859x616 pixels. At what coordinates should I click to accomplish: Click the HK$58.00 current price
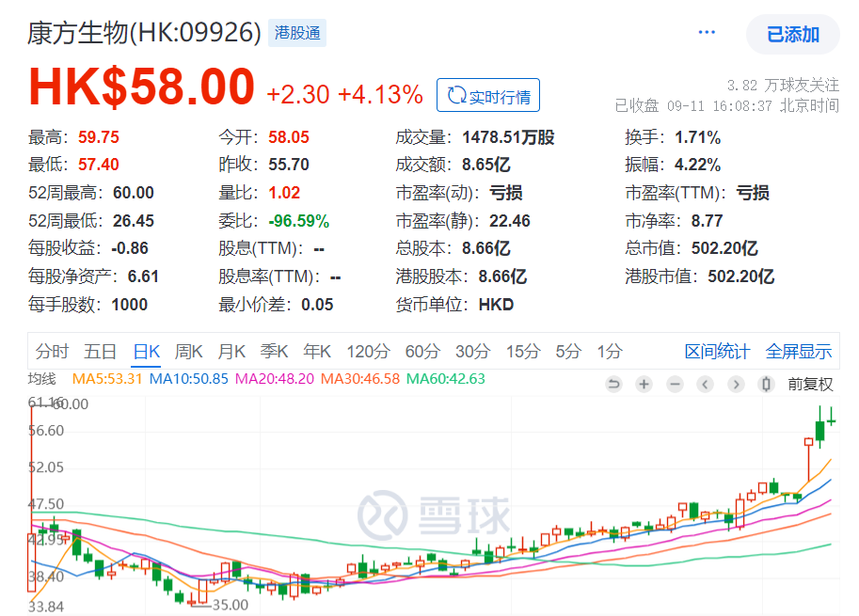tap(141, 87)
